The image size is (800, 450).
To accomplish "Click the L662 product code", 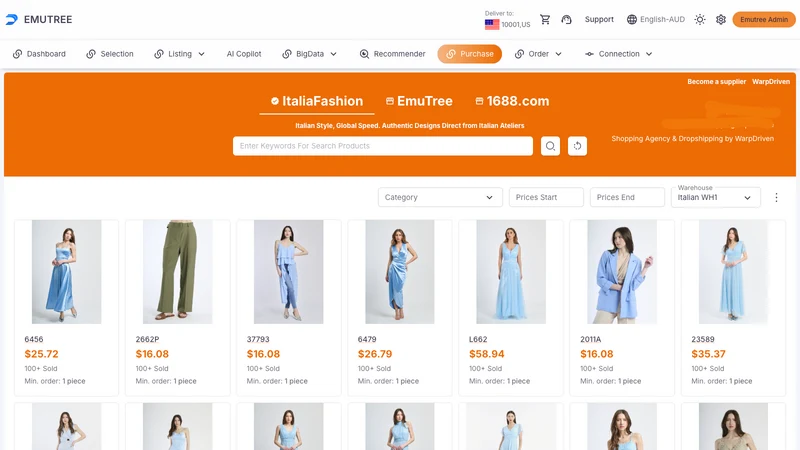I will (x=478, y=339).
